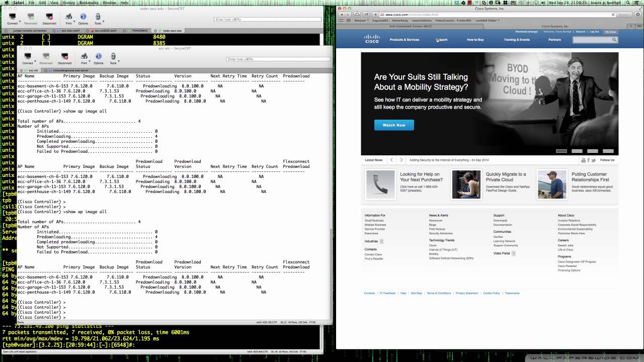Screen dimensions: 644x362
Task: Open Connect dropdown arrow in vader.aacc.edu window
Action: tap(19, 22)
